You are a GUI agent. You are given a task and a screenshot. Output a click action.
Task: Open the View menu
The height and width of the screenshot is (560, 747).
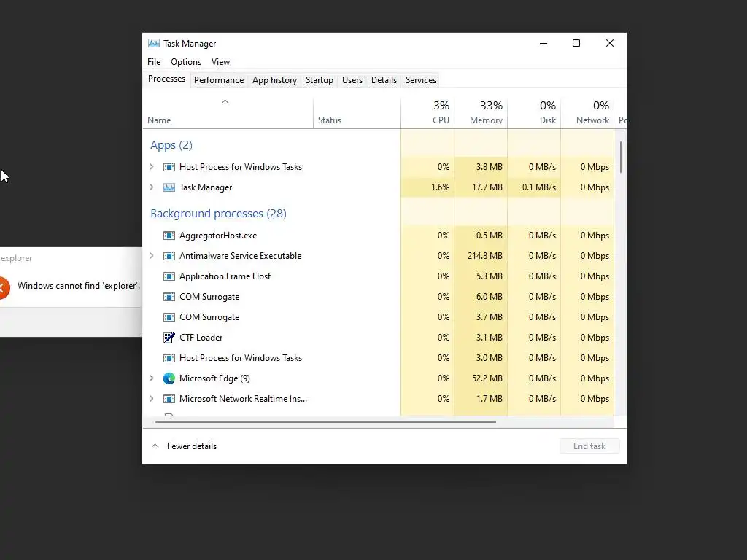pyautogui.click(x=220, y=62)
